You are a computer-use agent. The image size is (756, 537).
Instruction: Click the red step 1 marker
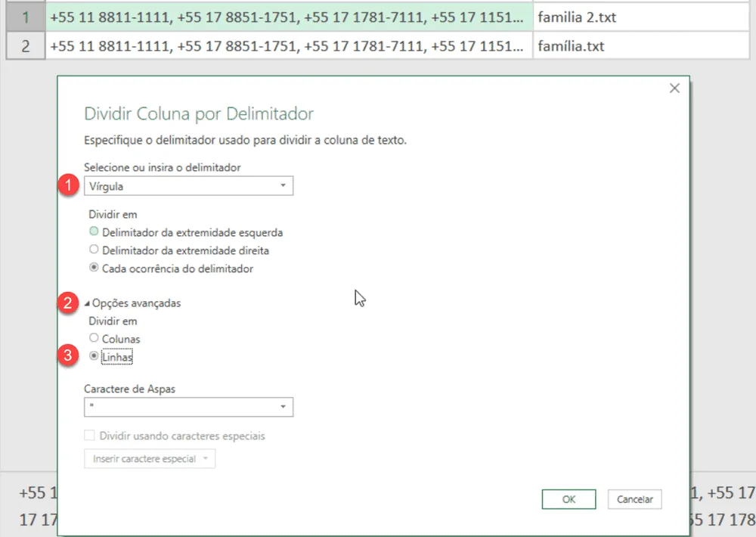(x=68, y=185)
